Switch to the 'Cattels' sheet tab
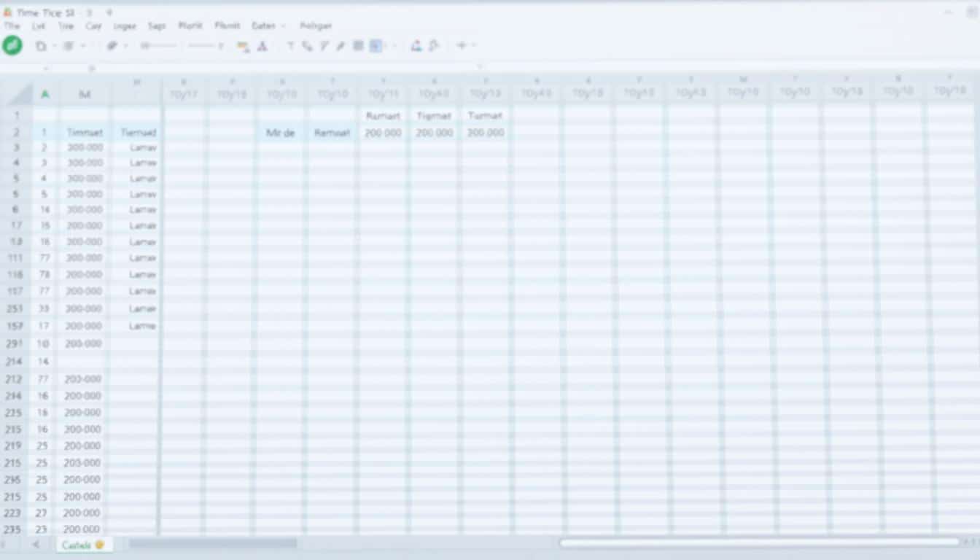Image resolution: width=980 pixels, height=560 pixels. (x=84, y=545)
